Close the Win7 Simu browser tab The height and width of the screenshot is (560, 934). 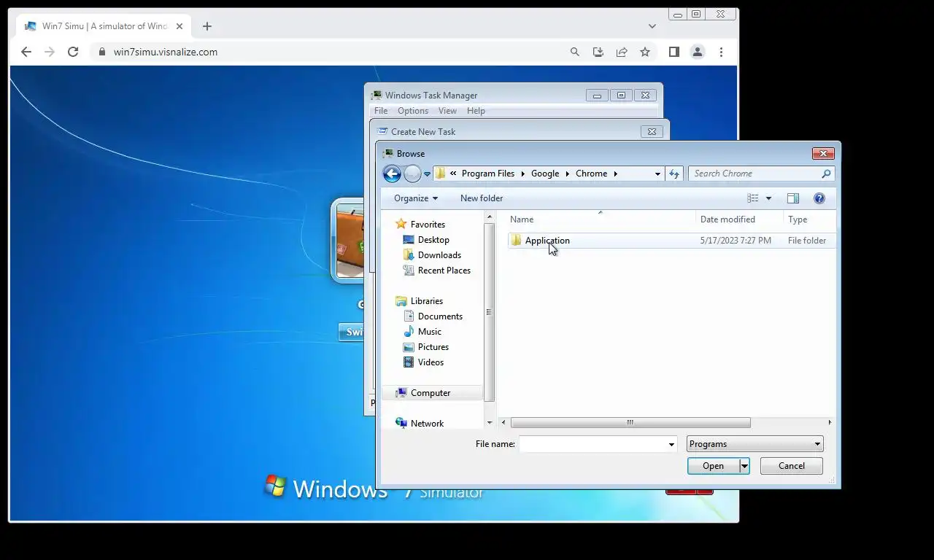[180, 26]
